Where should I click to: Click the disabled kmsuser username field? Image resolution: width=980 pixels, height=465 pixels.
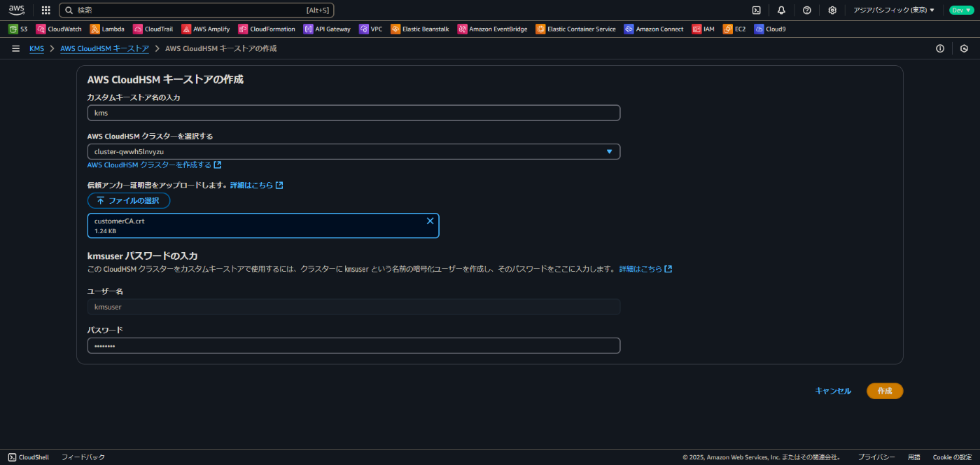point(353,307)
